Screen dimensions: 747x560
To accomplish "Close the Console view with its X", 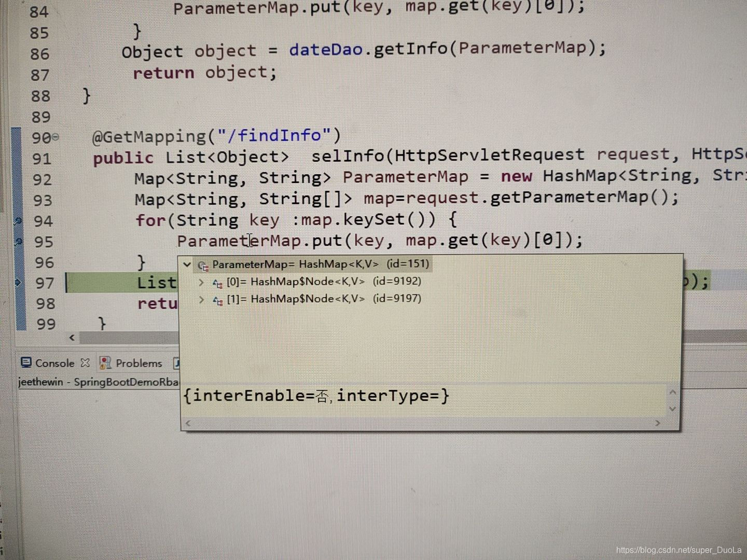I will point(85,362).
